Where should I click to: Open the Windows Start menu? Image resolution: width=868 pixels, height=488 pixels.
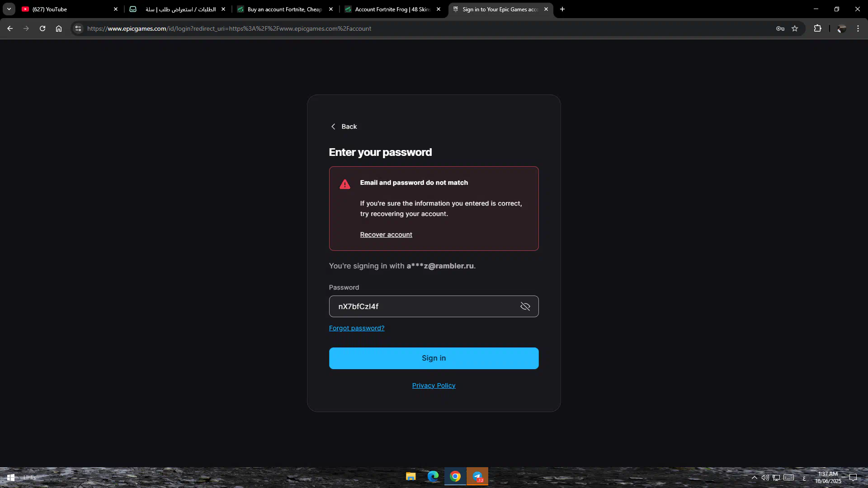pyautogui.click(x=11, y=477)
